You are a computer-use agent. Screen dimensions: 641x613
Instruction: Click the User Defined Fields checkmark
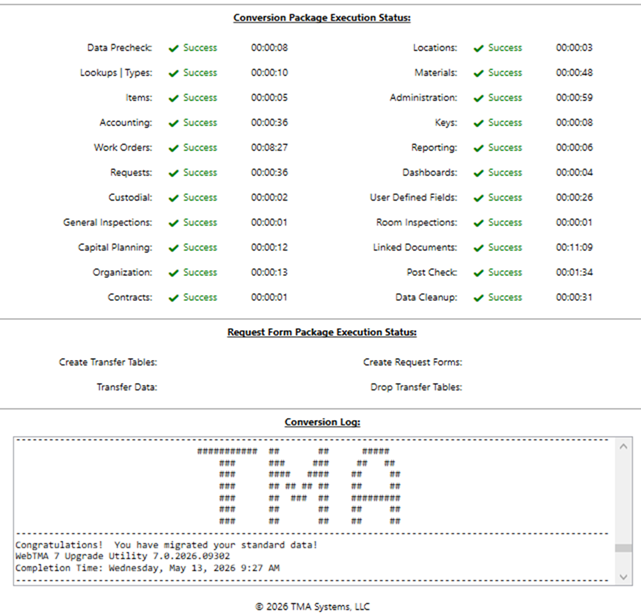[479, 198]
